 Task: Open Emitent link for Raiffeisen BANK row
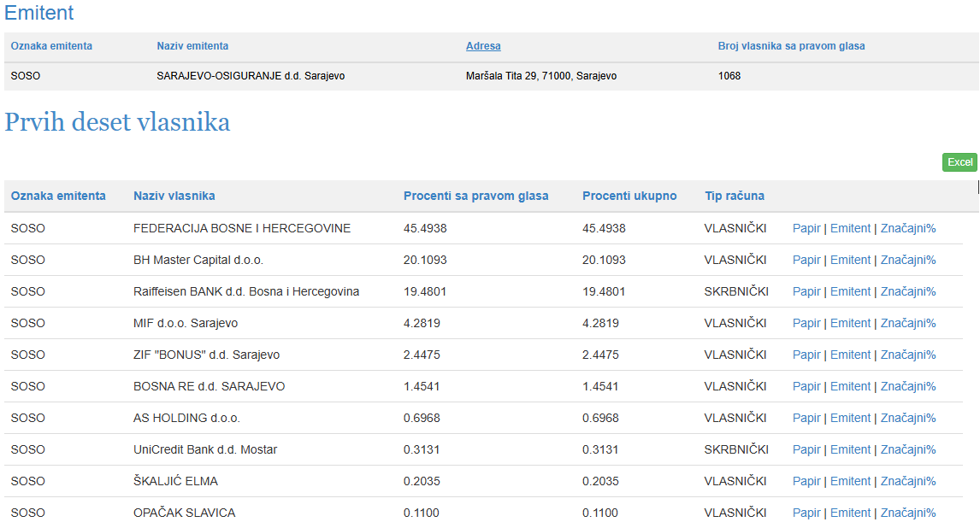850,291
